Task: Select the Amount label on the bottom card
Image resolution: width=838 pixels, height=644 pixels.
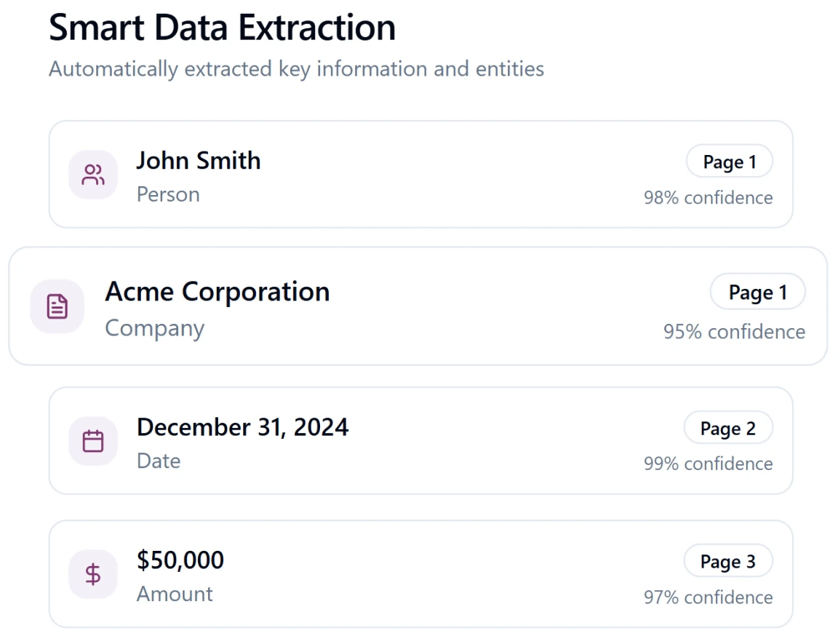Action: coord(175,594)
